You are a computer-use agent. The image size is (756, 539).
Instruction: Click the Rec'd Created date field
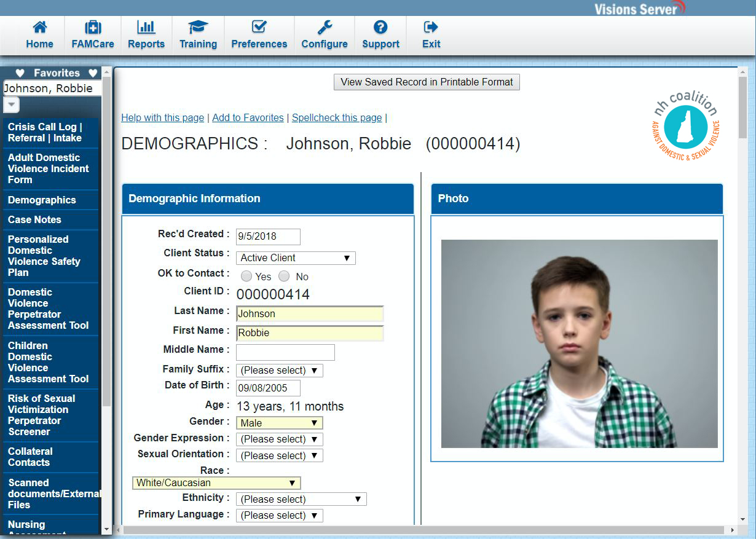pyautogui.click(x=268, y=236)
